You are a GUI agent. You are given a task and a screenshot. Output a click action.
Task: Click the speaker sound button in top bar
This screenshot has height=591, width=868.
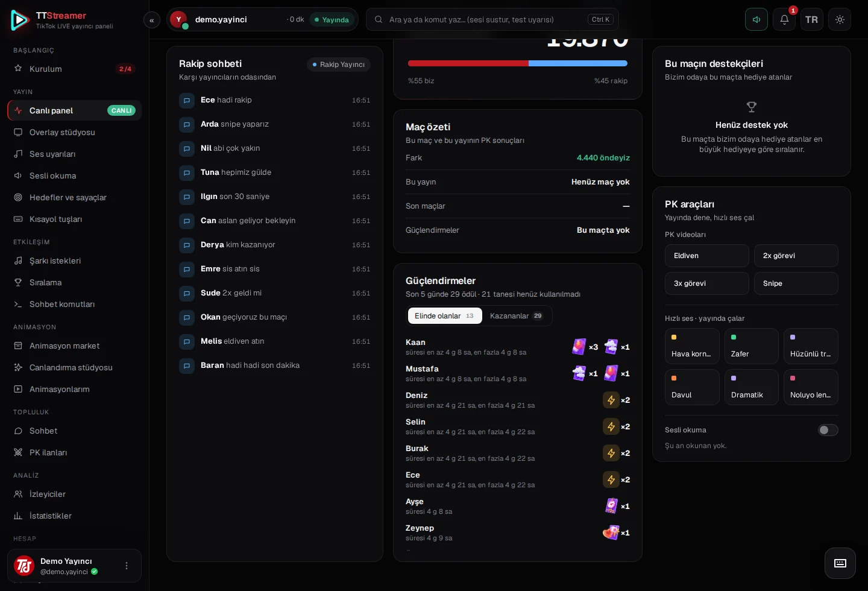(756, 19)
